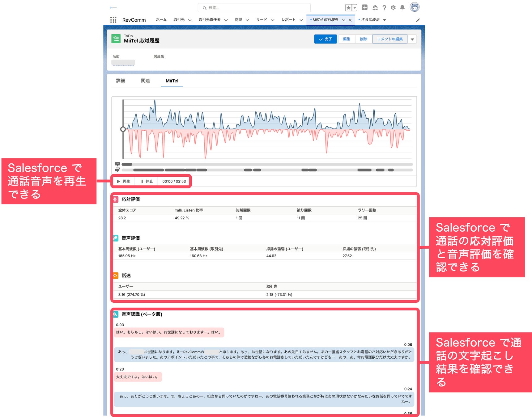Click the transcript bubble starting はい。もしもし。

(x=169, y=332)
